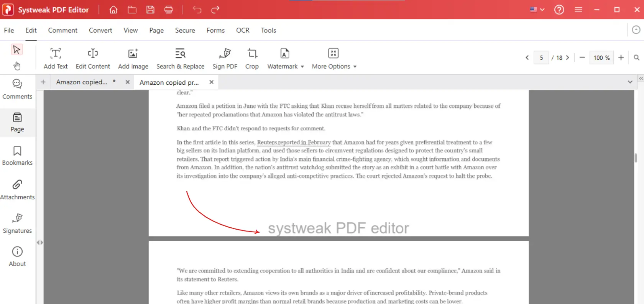The height and width of the screenshot is (304, 644).
Task: Follow the Reuters reported in February link
Action: [294, 142]
